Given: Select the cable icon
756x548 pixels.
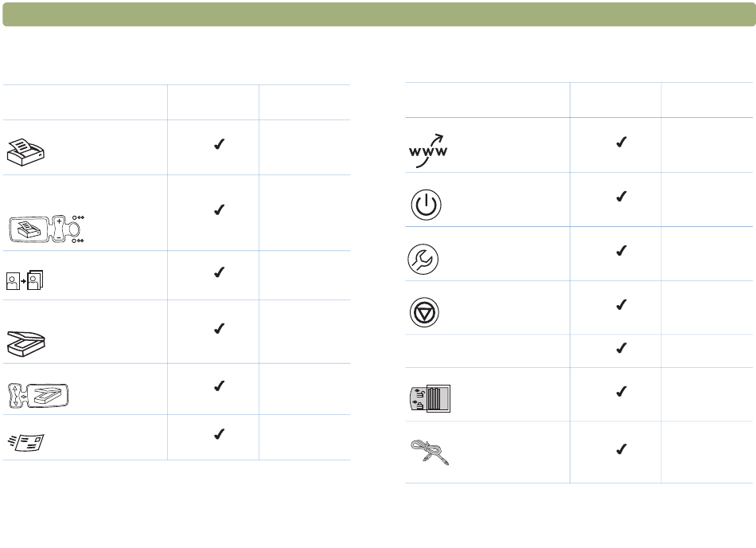Looking at the screenshot, I should coord(430,452).
